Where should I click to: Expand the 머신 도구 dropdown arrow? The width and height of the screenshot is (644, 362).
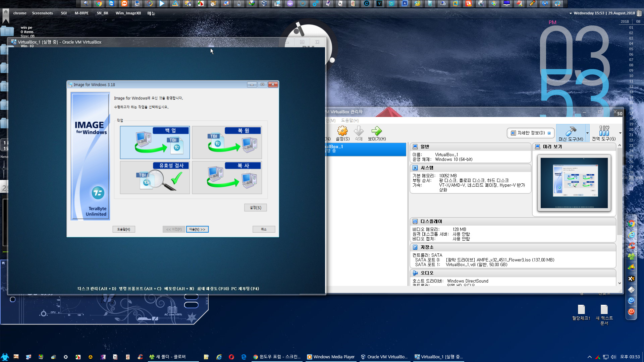(587, 133)
